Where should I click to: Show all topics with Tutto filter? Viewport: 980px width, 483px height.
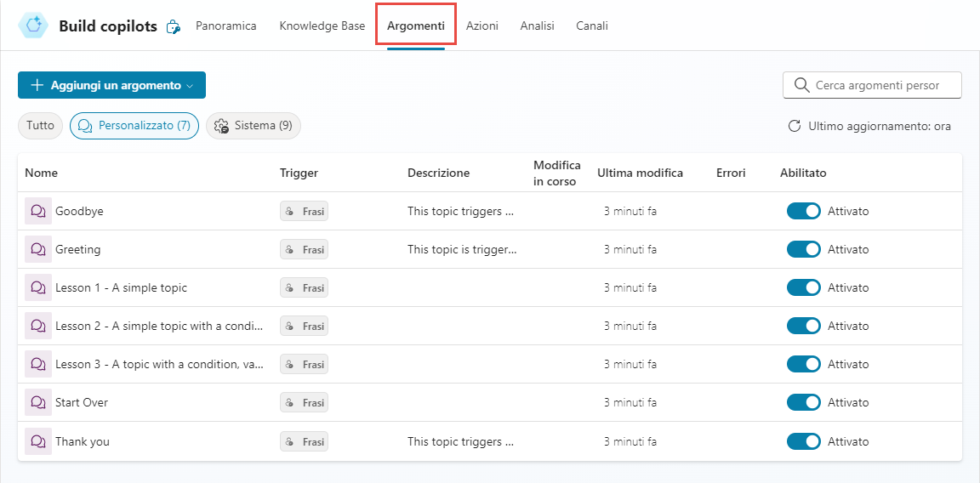40,126
